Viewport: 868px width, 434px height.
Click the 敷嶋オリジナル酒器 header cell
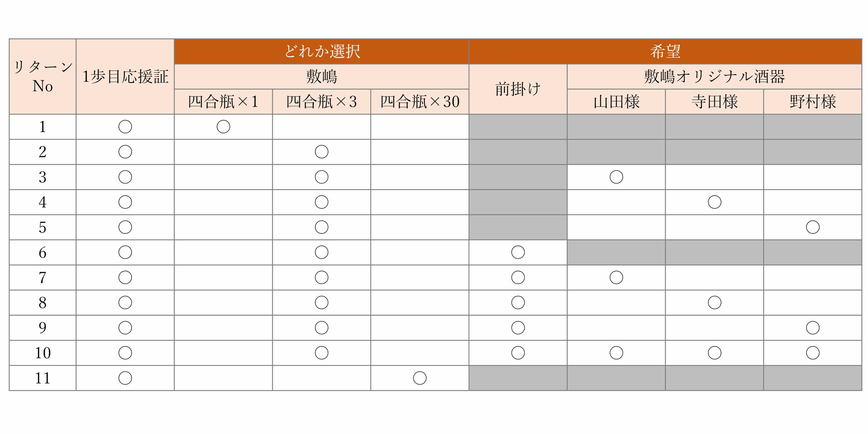[x=714, y=76]
